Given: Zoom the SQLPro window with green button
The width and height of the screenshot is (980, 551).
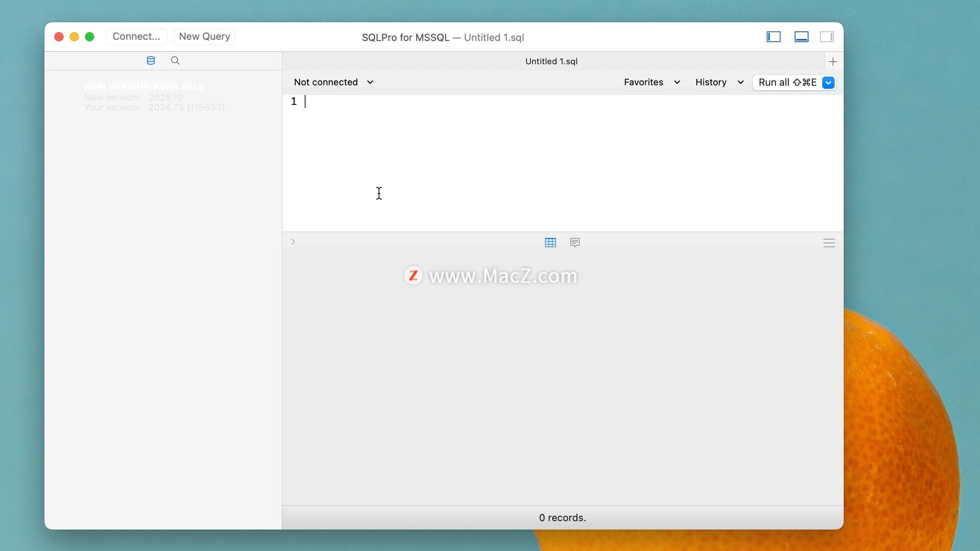Looking at the screenshot, I should point(89,37).
